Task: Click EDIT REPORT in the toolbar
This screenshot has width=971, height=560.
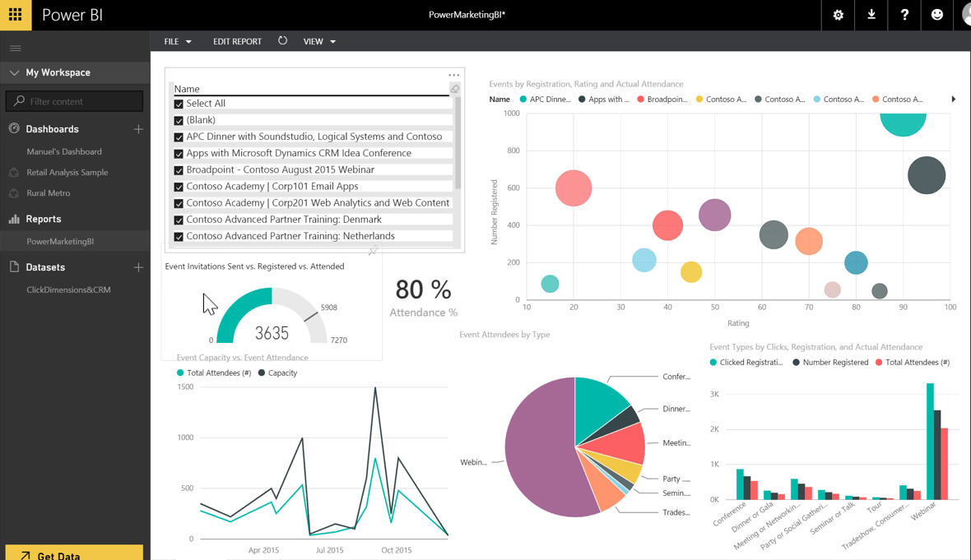Action: (x=237, y=41)
